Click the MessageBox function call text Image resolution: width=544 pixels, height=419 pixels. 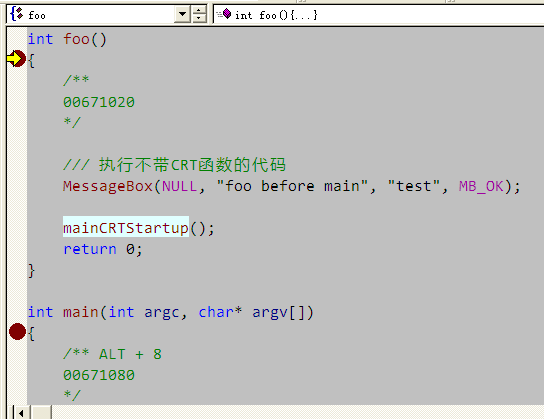(108, 186)
